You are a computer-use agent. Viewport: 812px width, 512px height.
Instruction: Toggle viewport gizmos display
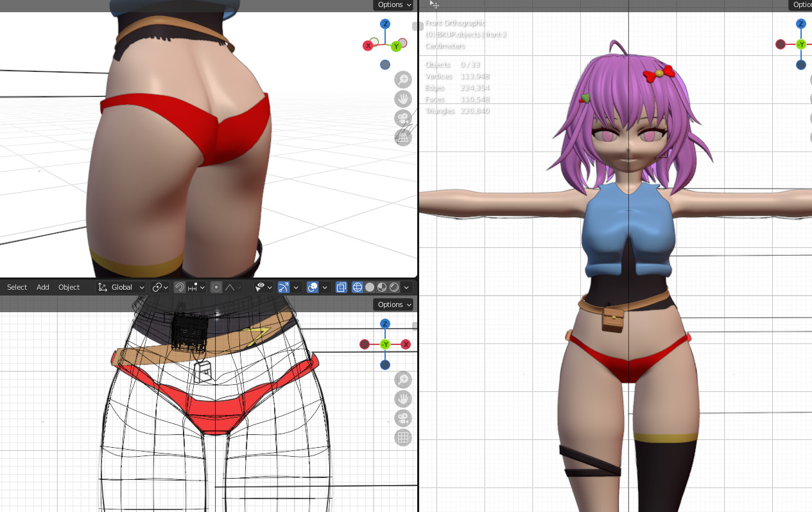284,287
